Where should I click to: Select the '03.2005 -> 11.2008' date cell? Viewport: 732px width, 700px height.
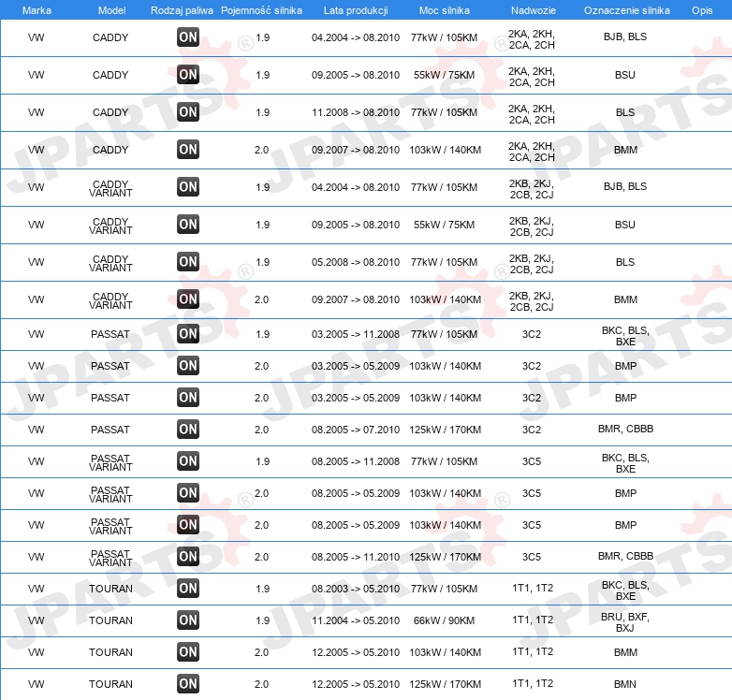click(356, 334)
